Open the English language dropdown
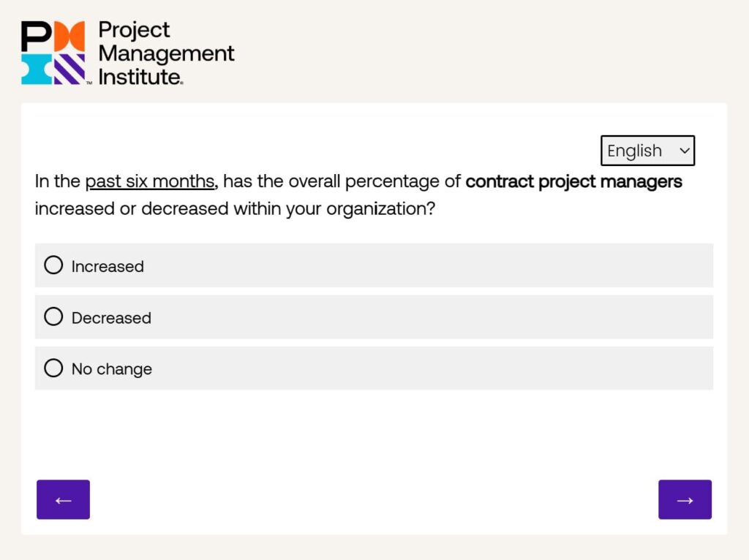 click(647, 151)
